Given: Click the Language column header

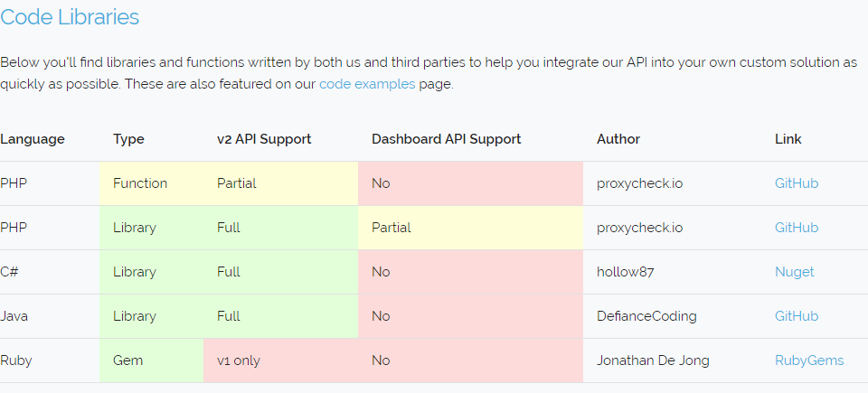Looking at the screenshot, I should point(33,139).
